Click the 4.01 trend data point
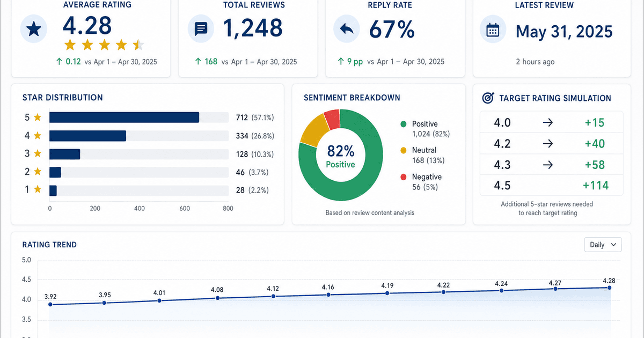The width and height of the screenshot is (644, 338). point(159,300)
